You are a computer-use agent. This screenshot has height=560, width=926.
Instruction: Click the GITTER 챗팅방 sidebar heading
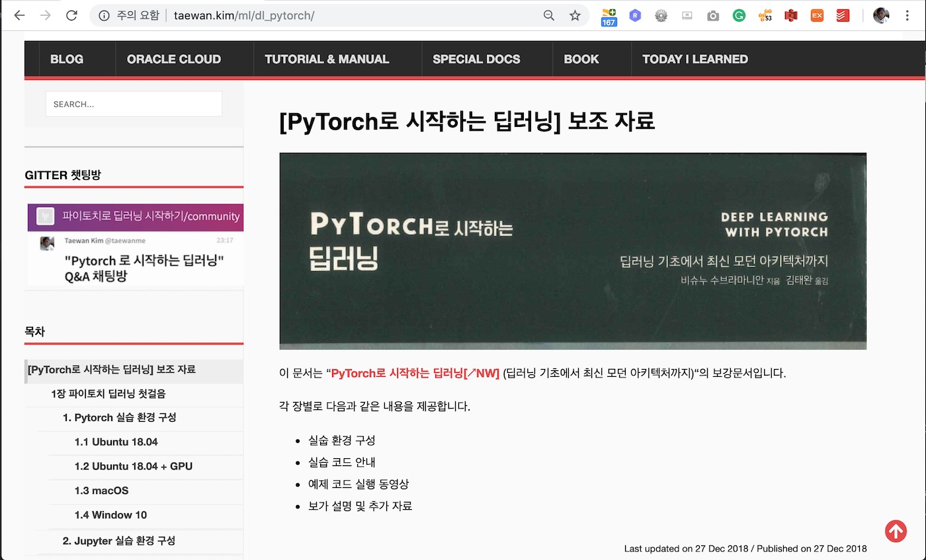coord(63,175)
